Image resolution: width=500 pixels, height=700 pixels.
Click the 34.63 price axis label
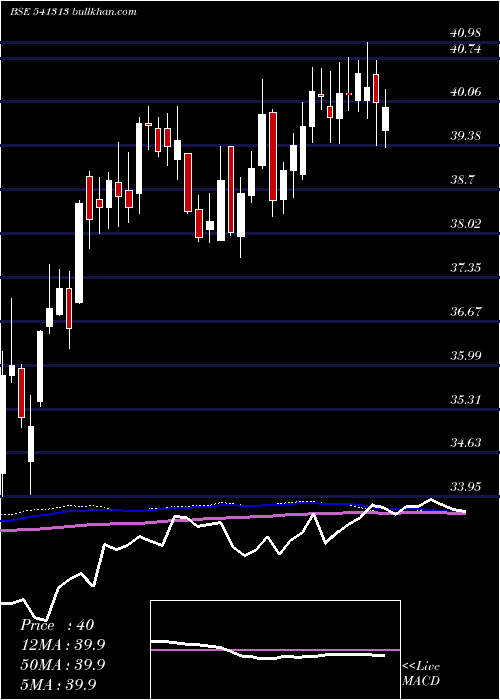(466, 442)
